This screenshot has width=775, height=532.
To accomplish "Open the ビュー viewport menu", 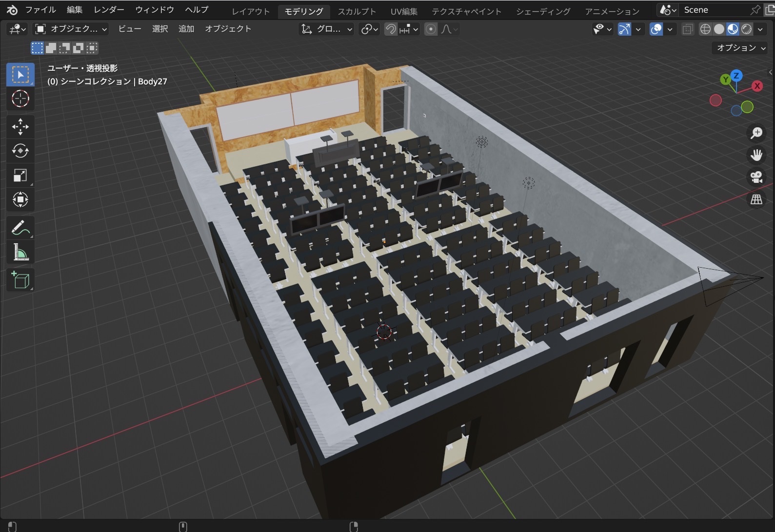I will [x=130, y=29].
